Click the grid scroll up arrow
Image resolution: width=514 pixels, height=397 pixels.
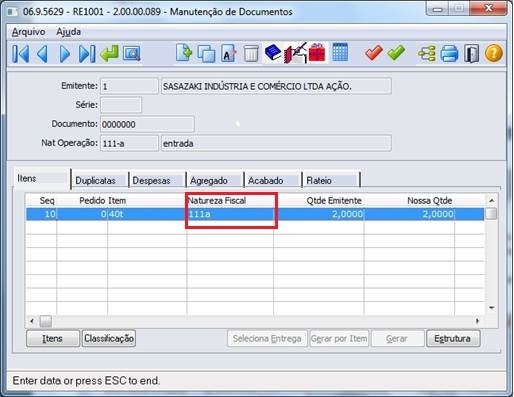tap(491, 201)
